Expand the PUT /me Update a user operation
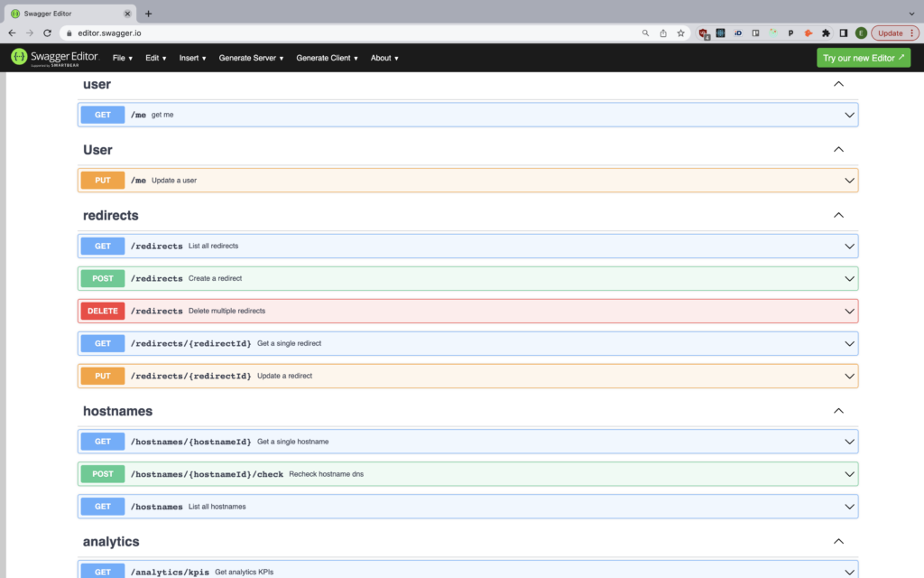 [468, 181]
